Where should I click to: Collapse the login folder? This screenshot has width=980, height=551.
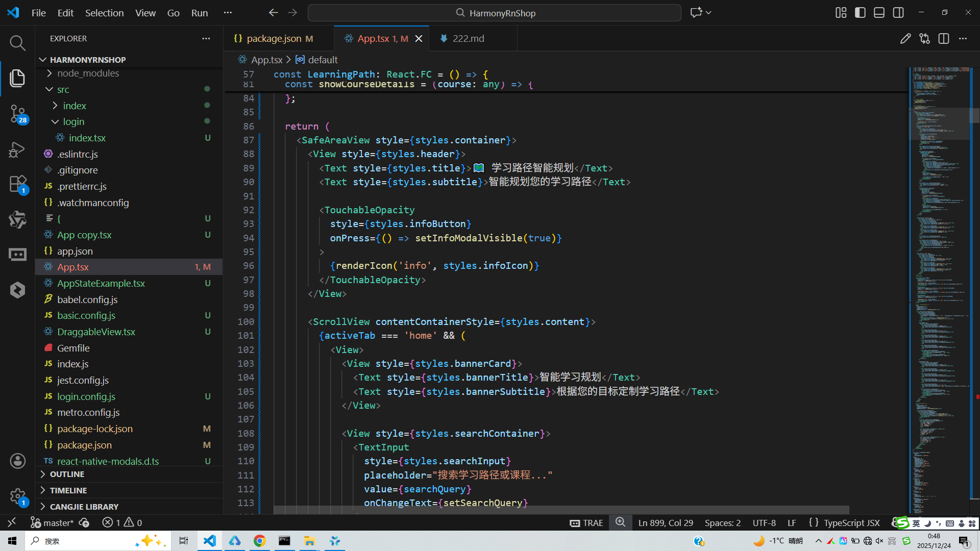click(73, 122)
